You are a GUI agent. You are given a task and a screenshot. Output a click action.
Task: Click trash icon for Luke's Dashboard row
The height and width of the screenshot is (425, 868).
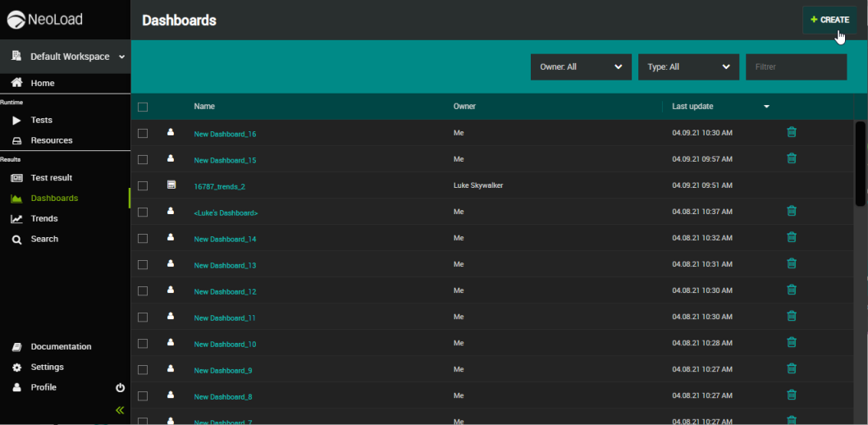coord(791,211)
